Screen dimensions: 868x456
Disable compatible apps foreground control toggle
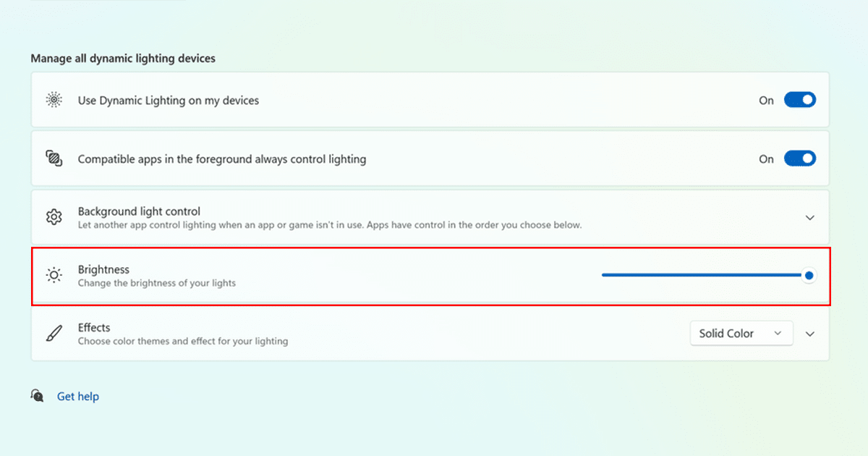click(799, 159)
